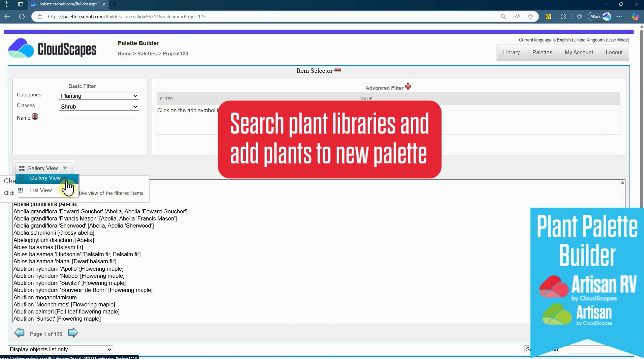Expand the Gallery View dropdown arrow
The height and width of the screenshot is (359, 644).
coord(65,168)
